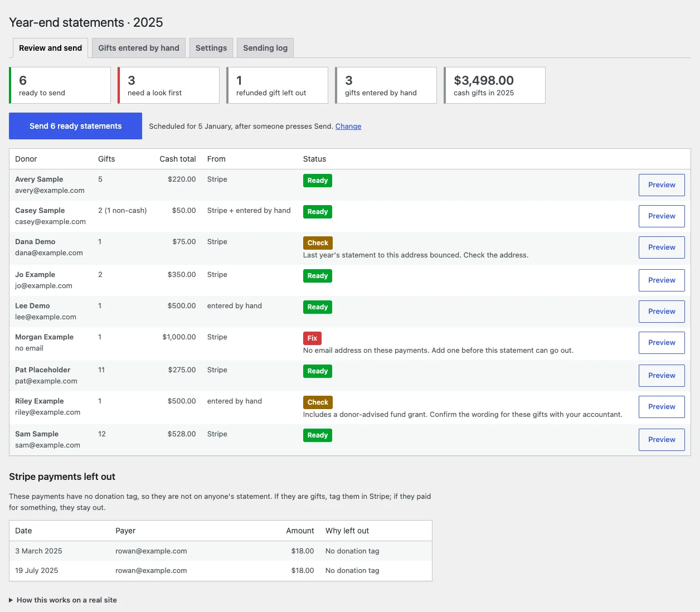This screenshot has width=700, height=612.
Task: Click the 3 gifts entered by hand card
Action: (x=386, y=85)
